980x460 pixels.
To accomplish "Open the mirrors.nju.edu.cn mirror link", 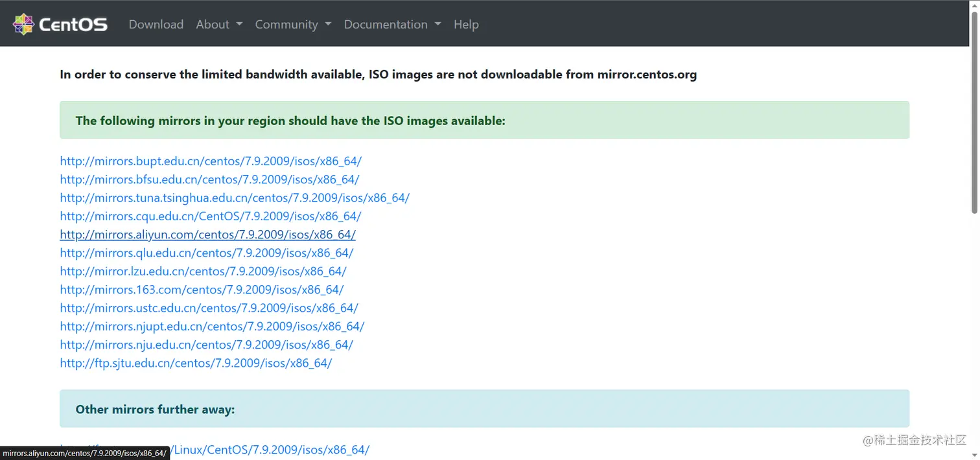I will pos(207,345).
